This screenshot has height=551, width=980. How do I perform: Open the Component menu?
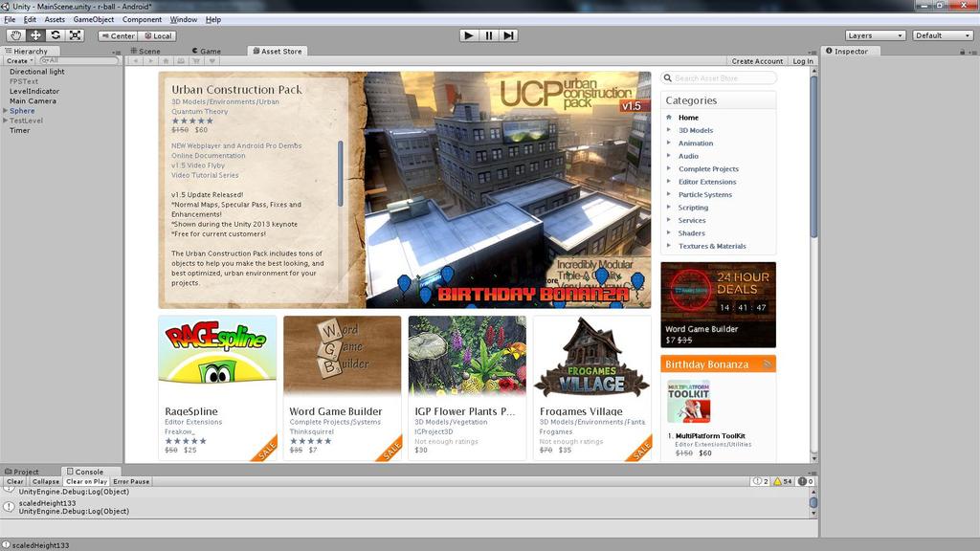click(142, 19)
